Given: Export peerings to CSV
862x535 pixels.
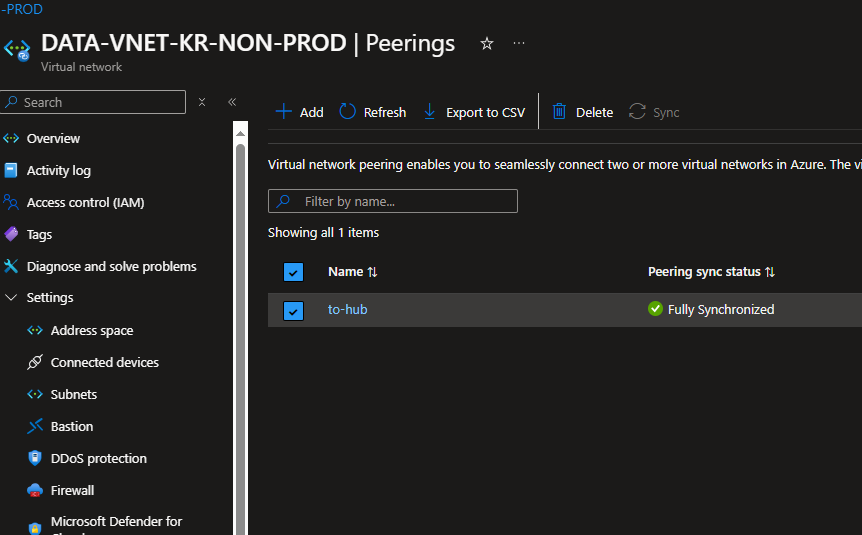Looking at the screenshot, I should (474, 112).
